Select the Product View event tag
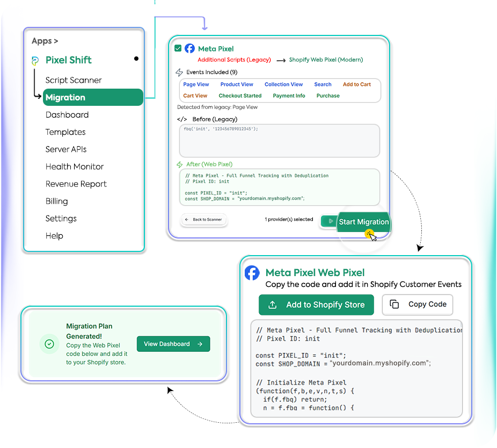This screenshot has height=448, width=497. pyautogui.click(x=237, y=84)
